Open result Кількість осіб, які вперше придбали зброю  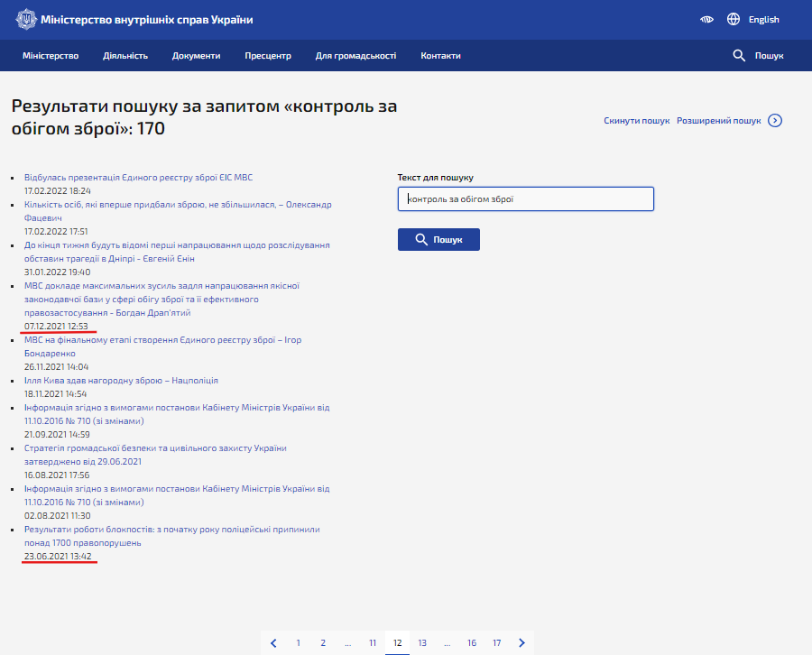click(178, 211)
